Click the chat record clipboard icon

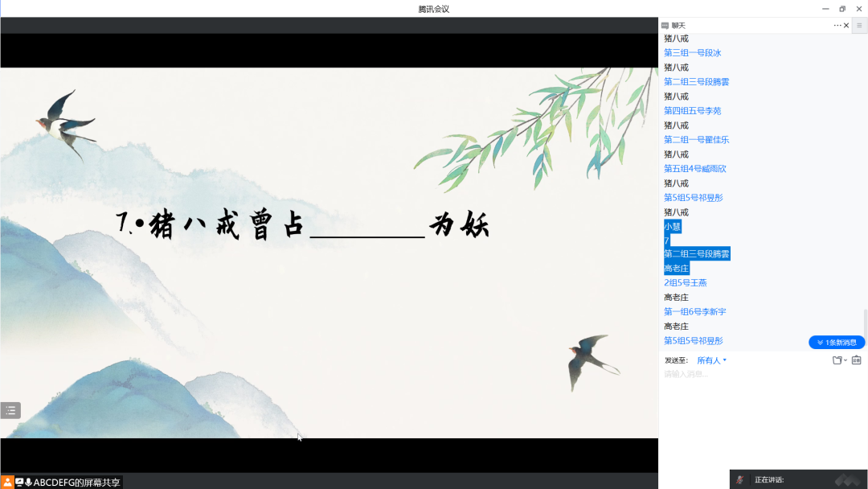click(856, 360)
